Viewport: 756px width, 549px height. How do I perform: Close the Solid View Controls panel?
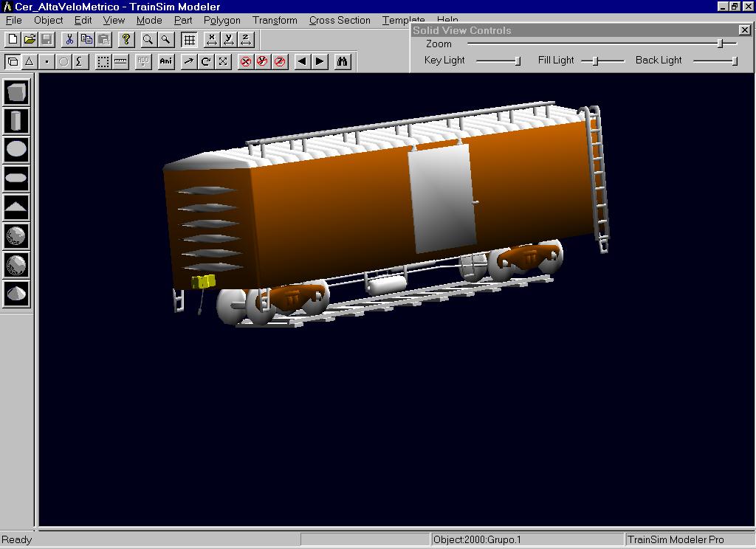[744, 30]
